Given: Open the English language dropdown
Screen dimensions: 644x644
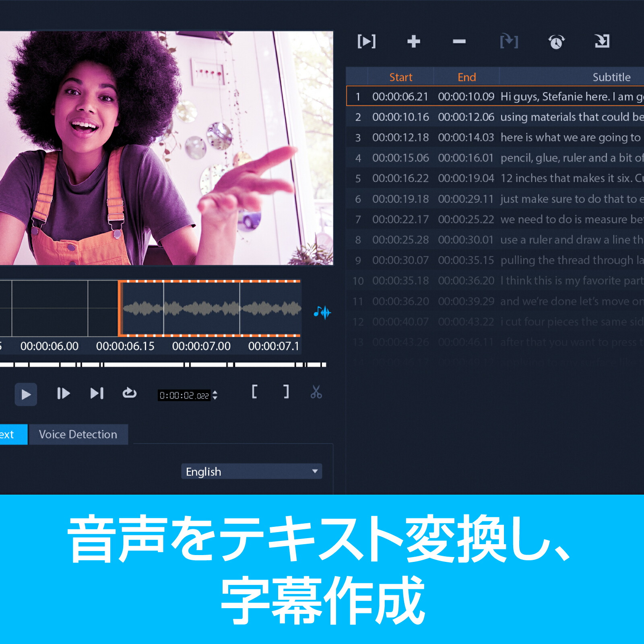Looking at the screenshot, I should tap(251, 471).
